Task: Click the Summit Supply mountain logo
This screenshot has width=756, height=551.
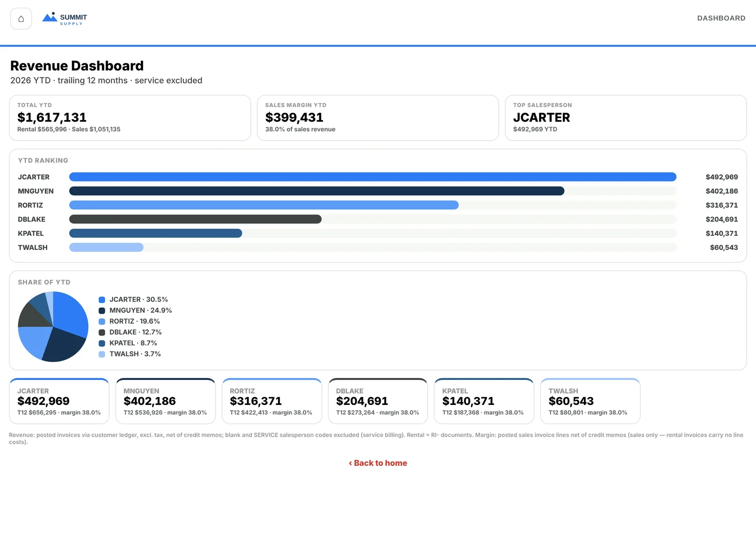Action: [x=64, y=18]
